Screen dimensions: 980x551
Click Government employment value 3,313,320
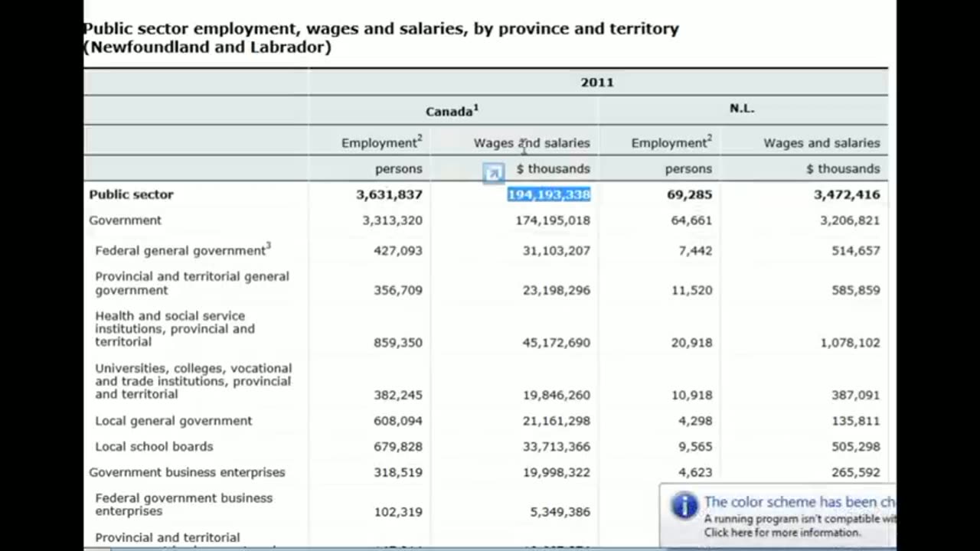point(392,220)
